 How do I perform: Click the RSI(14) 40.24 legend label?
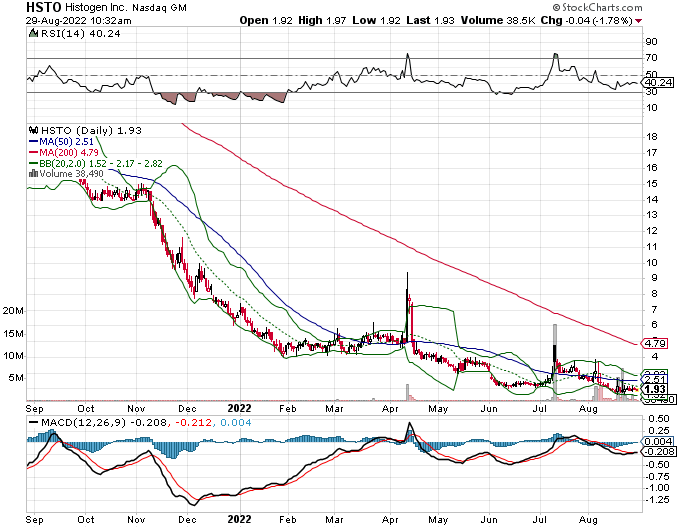[x=80, y=34]
